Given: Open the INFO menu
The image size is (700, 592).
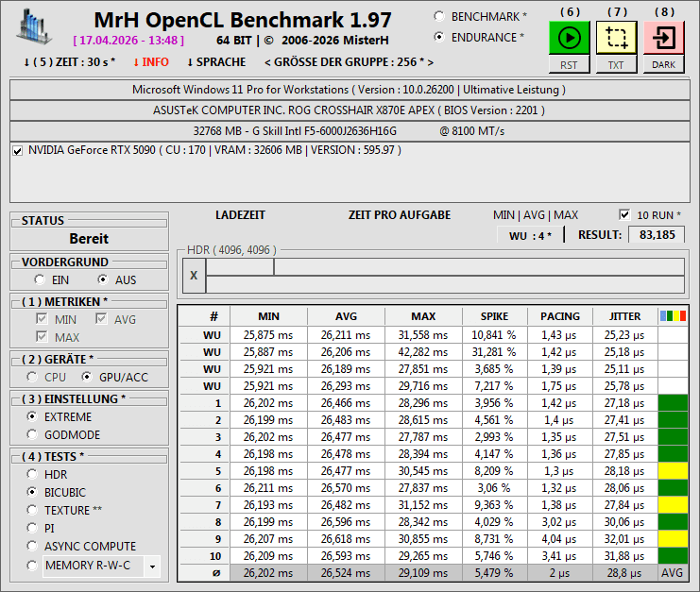Looking at the screenshot, I should (151, 62).
